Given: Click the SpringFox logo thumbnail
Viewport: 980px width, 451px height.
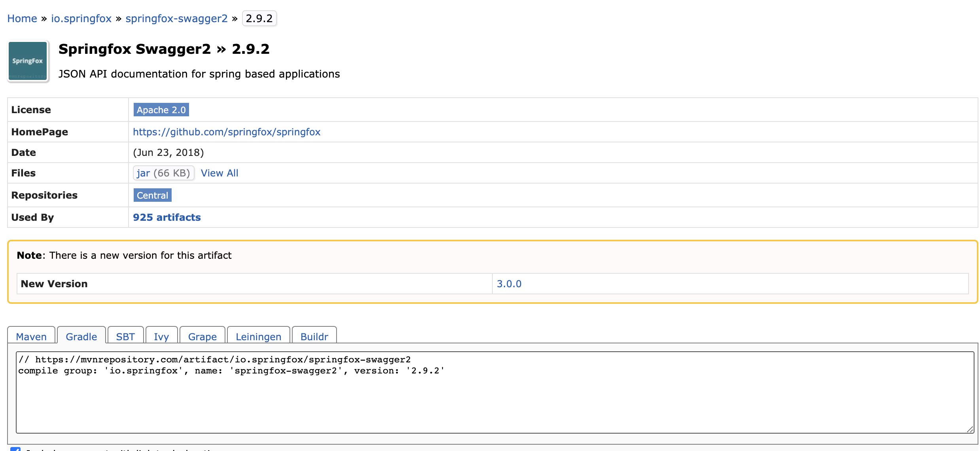Looking at the screenshot, I should click(28, 61).
